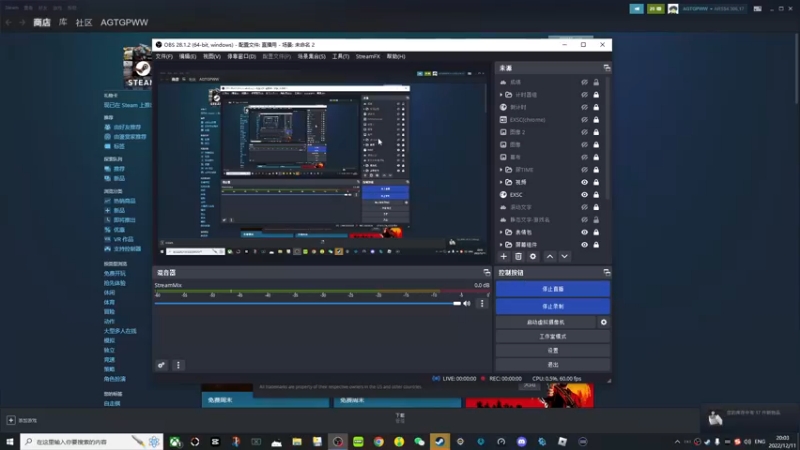This screenshot has height=450, width=800.
Task: Open the StreamFX menu
Action: pos(368,57)
